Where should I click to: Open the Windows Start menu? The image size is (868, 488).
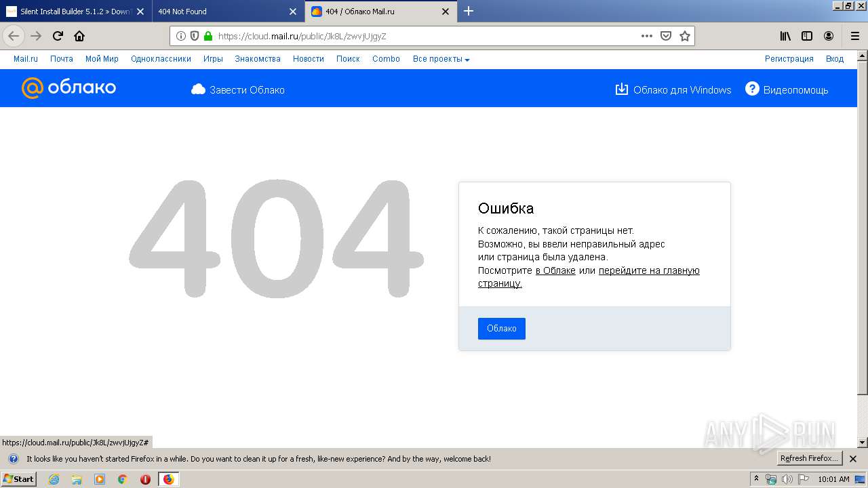point(19,479)
